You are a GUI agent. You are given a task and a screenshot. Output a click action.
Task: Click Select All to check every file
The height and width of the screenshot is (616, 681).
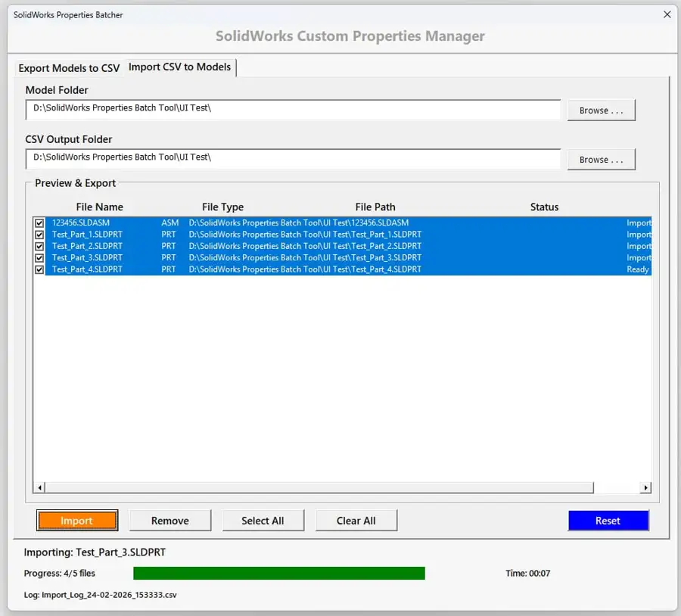click(263, 520)
